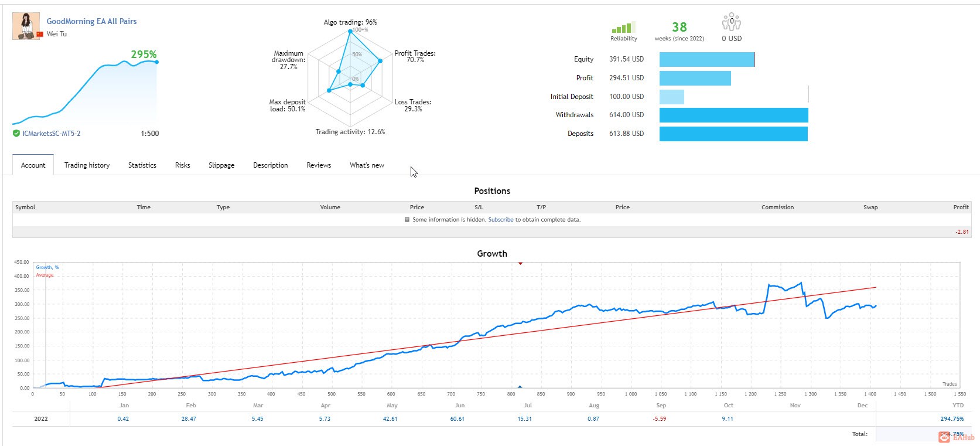Click the green reliability bars icon

pyautogui.click(x=623, y=28)
